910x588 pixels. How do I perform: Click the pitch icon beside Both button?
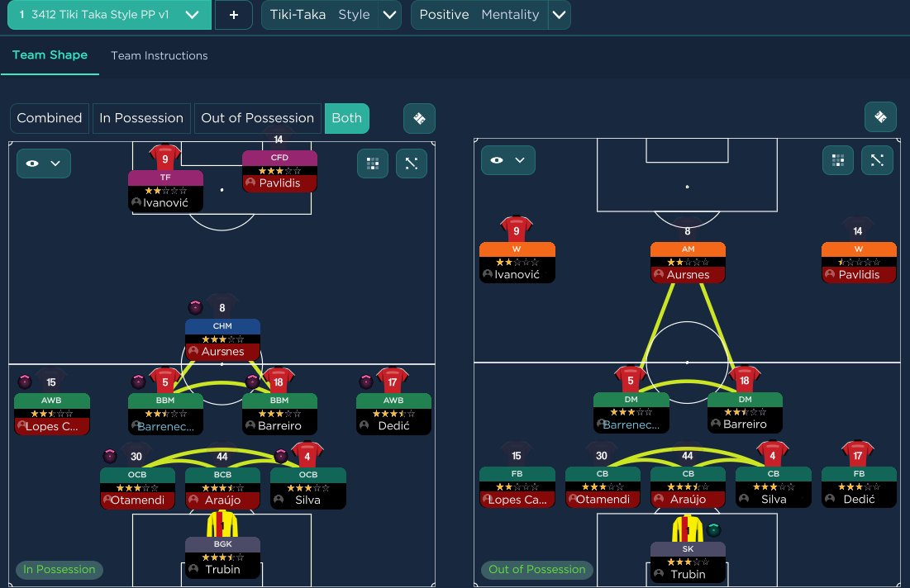419,118
